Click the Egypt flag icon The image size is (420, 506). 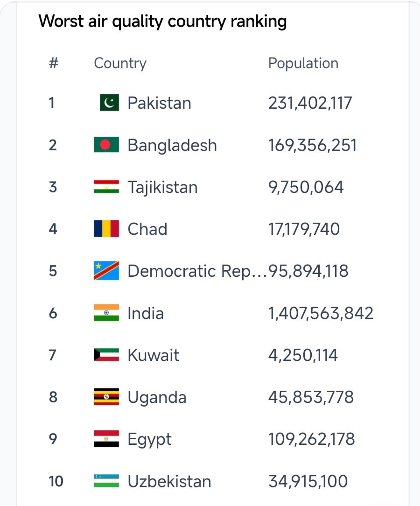point(106,439)
